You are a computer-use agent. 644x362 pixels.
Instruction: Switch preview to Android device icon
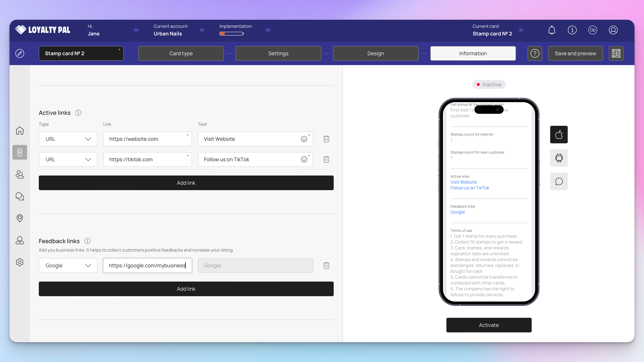click(559, 158)
